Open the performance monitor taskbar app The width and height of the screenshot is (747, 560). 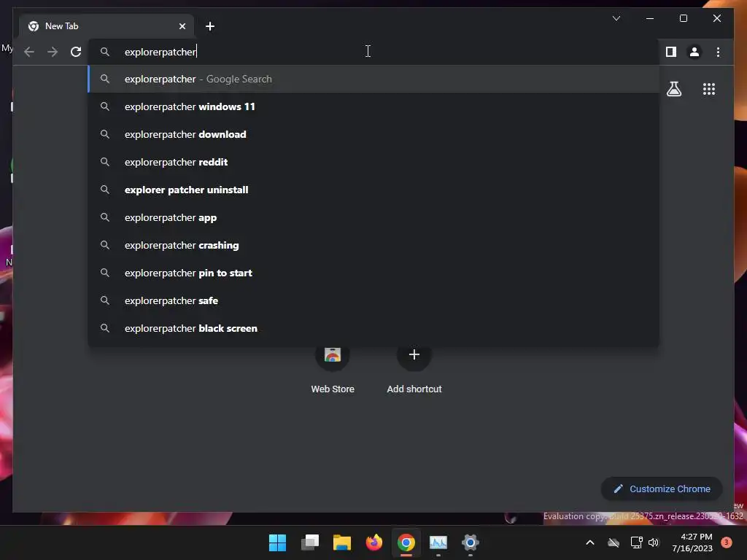438,542
